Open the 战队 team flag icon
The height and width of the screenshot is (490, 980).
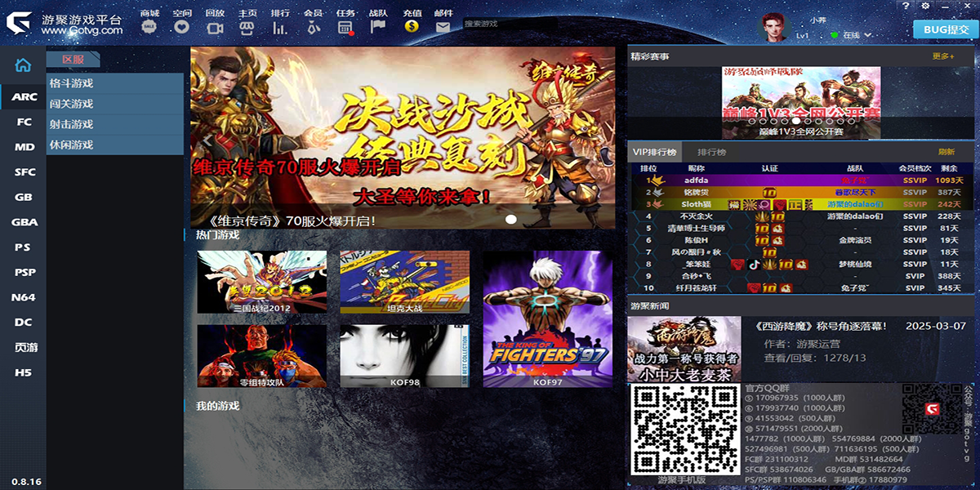(x=378, y=27)
